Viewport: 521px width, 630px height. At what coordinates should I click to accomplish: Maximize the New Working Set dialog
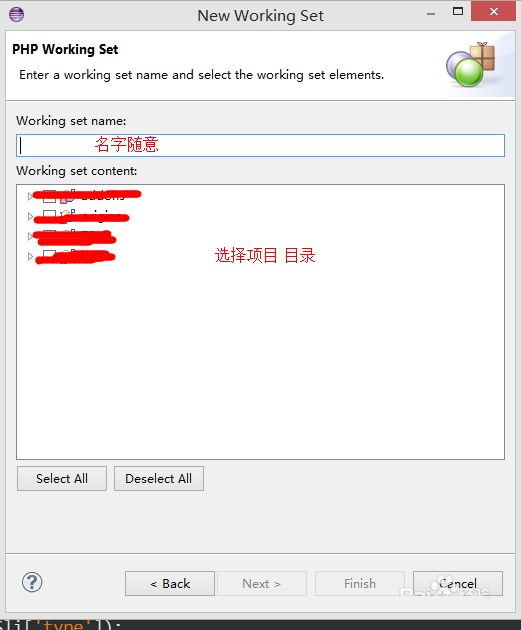coord(458,11)
